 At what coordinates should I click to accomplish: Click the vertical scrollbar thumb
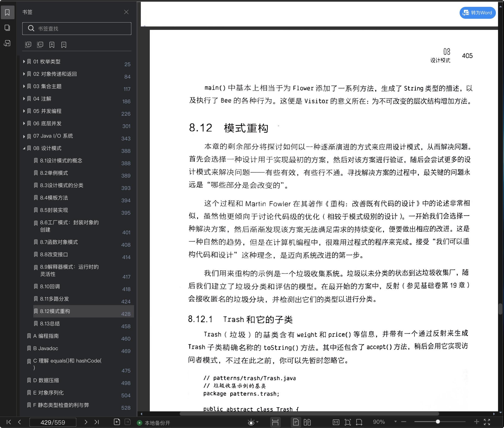[500, 309]
